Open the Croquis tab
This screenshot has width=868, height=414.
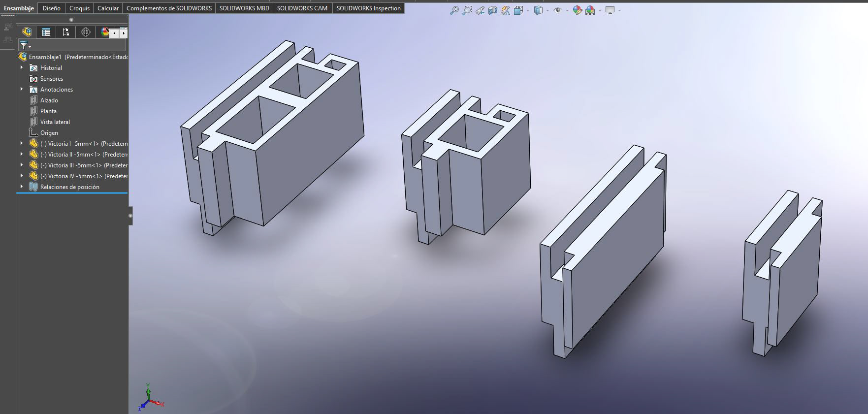(79, 8)
